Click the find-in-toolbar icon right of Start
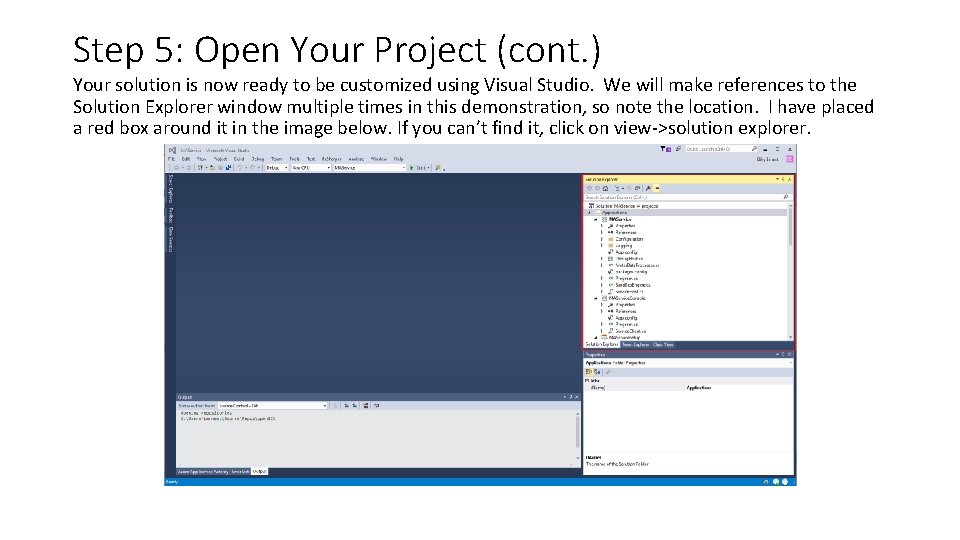The width and height of the screenshot is (960, 540). point(437,168)
